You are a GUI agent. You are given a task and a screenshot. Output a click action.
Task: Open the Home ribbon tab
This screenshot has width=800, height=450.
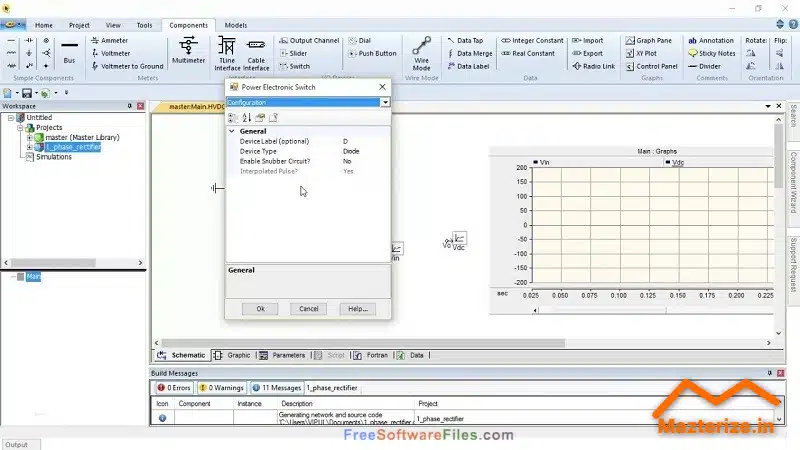coord(44,25)
